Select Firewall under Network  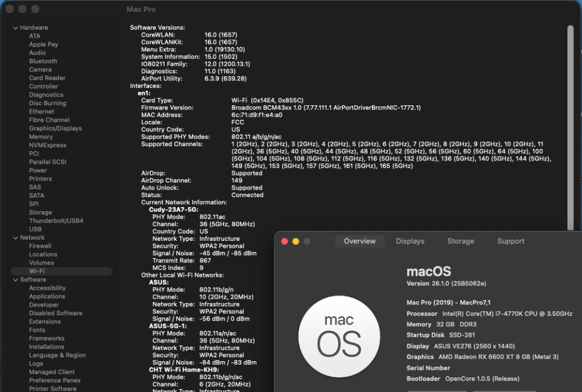click(x=40, y=246)
